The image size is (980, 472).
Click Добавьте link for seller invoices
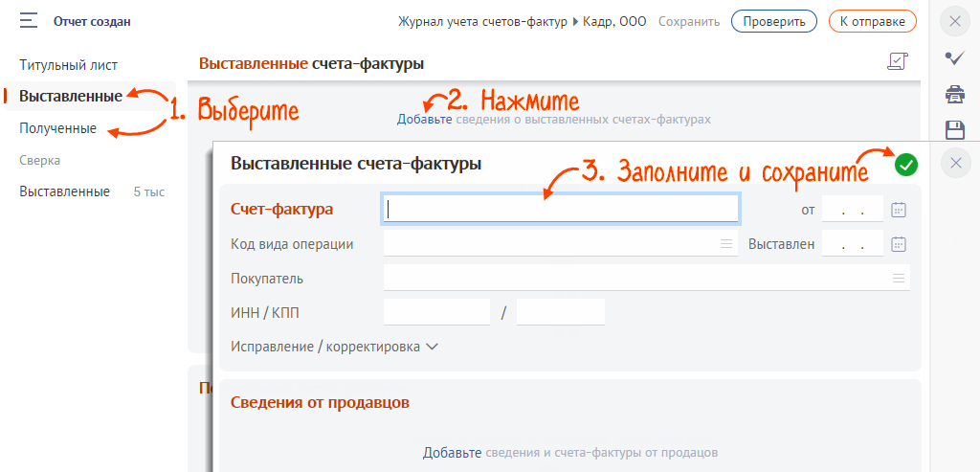[452, 452]
